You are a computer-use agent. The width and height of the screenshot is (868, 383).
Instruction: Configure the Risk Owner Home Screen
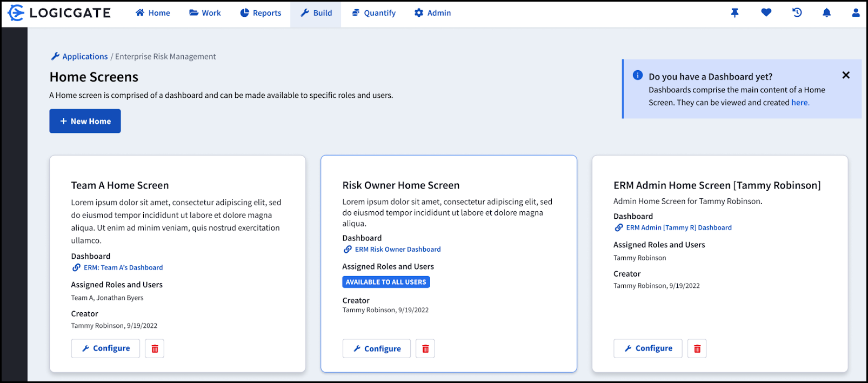pyautogui.click(x=377, y=349)
